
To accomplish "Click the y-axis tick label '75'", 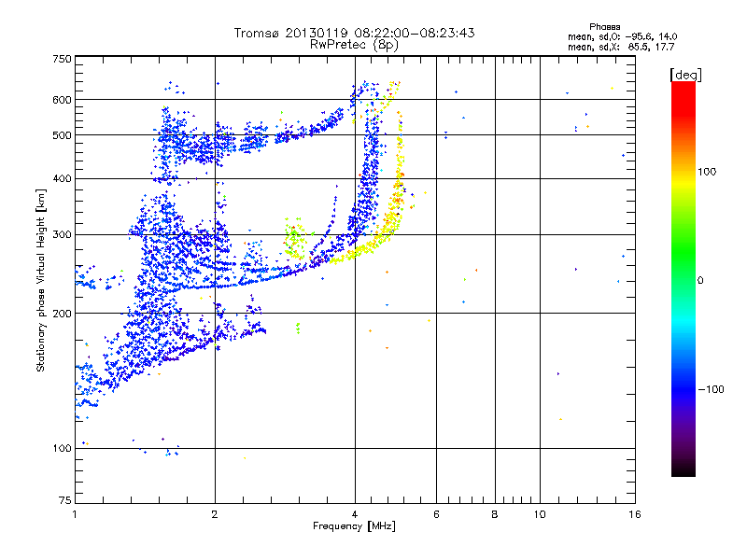I will [x=65, y=500].
